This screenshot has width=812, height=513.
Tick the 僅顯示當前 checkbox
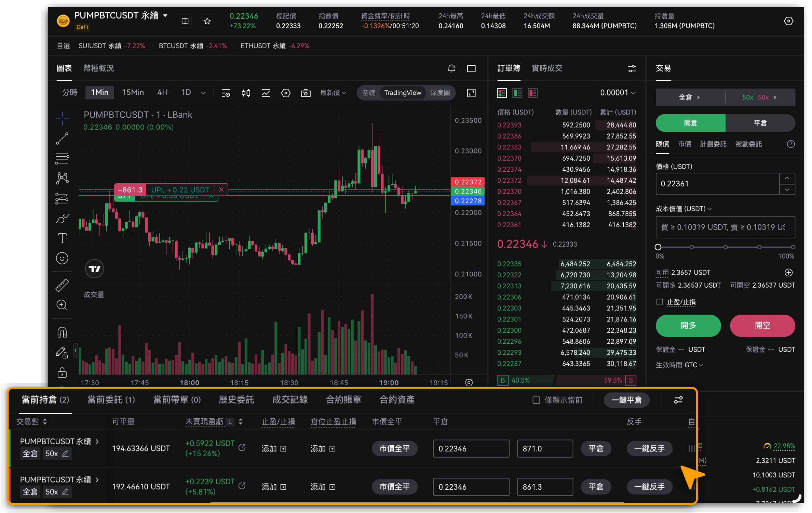[536, 400]
